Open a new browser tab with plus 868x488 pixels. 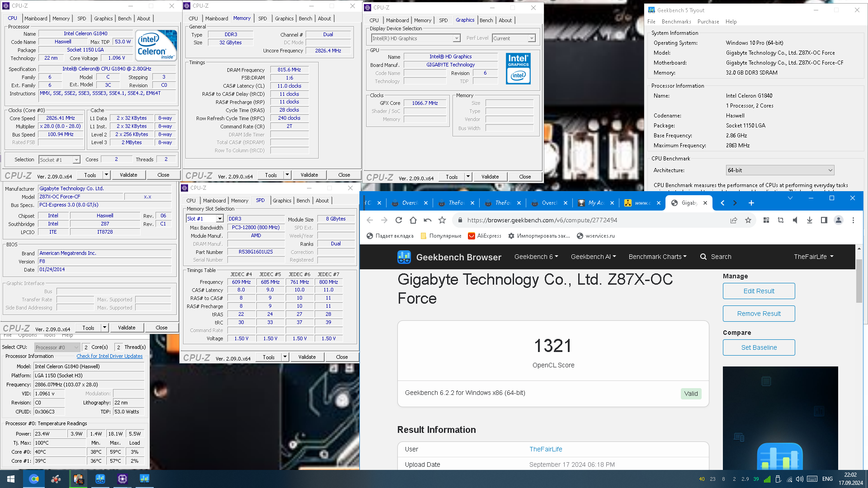coord(751,203)
